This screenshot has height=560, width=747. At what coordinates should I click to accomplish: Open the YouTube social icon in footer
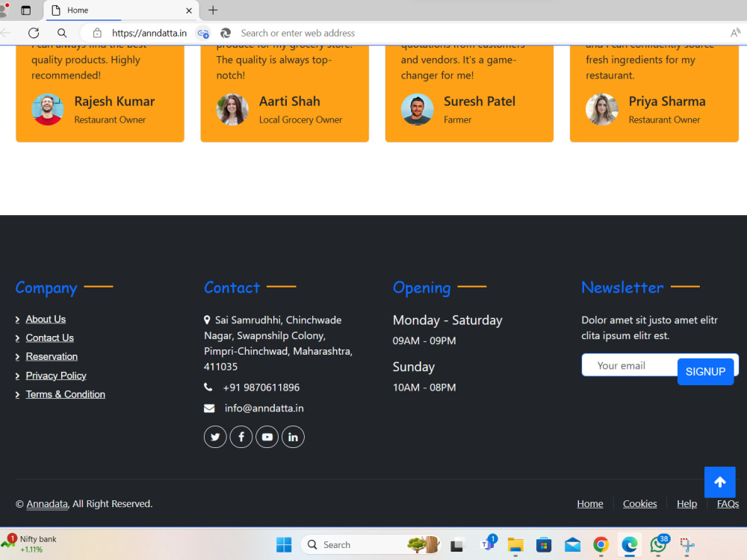point(267,437)
